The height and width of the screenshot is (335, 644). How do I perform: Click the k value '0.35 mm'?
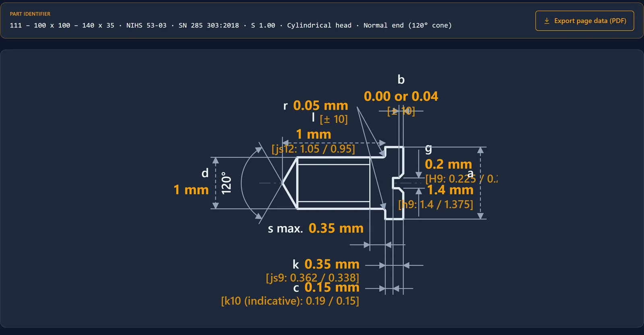(332, 264)
